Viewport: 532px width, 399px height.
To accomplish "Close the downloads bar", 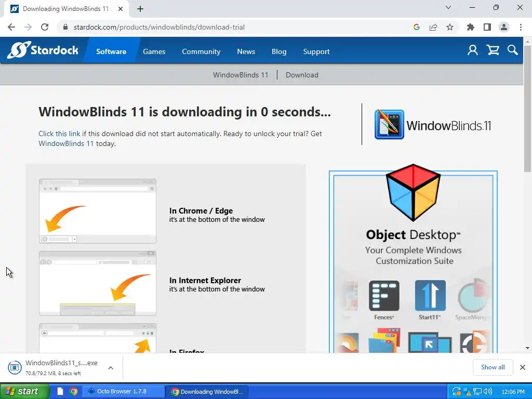I will coord(523,367).
